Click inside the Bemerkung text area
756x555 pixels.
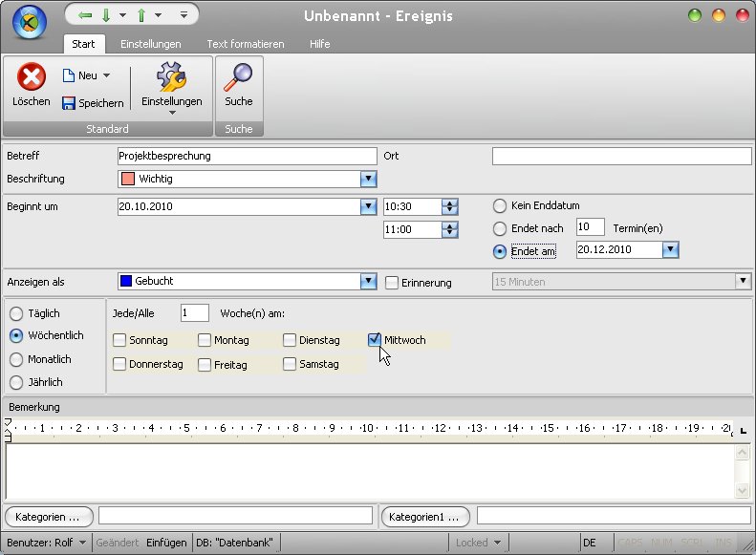tap(370, 471)
